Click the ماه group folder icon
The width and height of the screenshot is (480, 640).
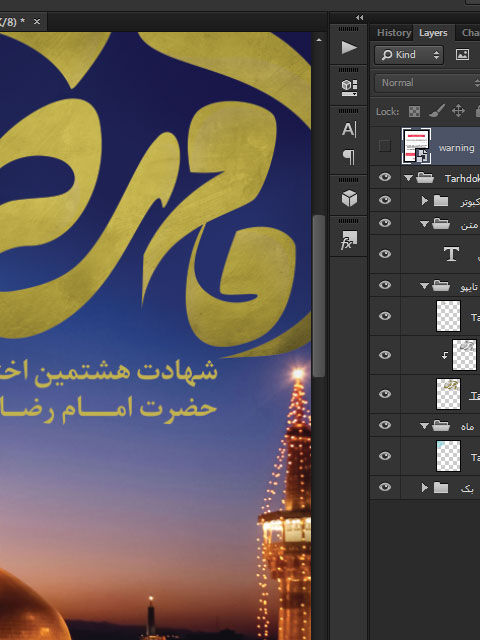(x=441, y=426)
